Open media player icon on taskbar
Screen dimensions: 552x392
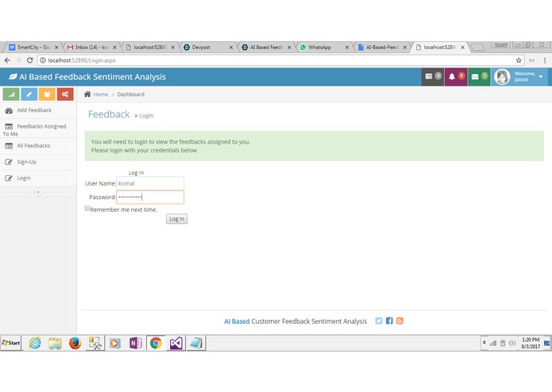(x=114, y=343)
